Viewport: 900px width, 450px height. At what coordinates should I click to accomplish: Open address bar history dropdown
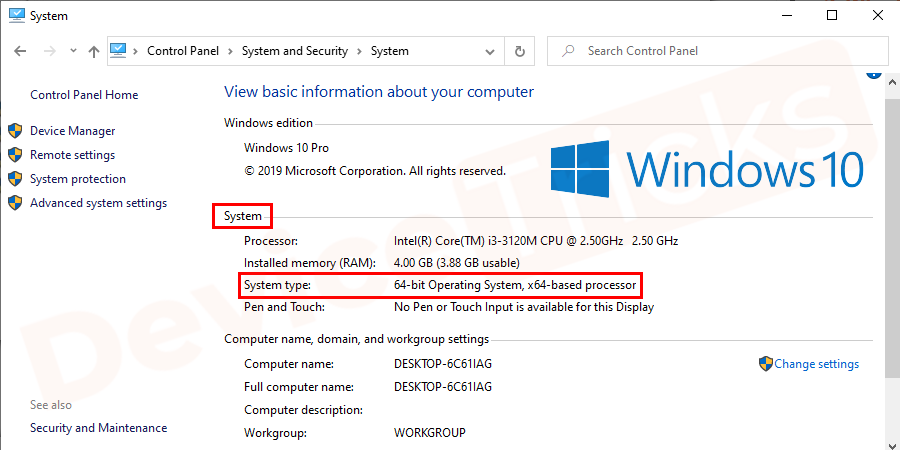(x=490, y=52)
